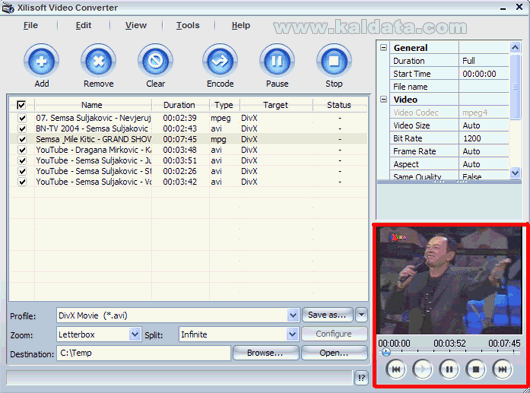Click the properties panel scrollbar thumb

(515, 87)
